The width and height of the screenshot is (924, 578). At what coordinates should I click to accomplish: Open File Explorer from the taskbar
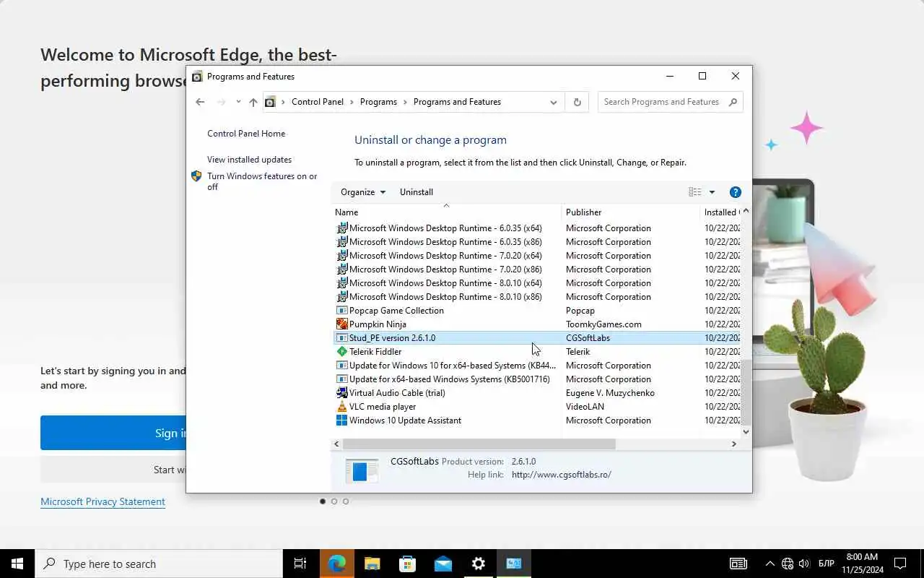(x=372, y=564)
